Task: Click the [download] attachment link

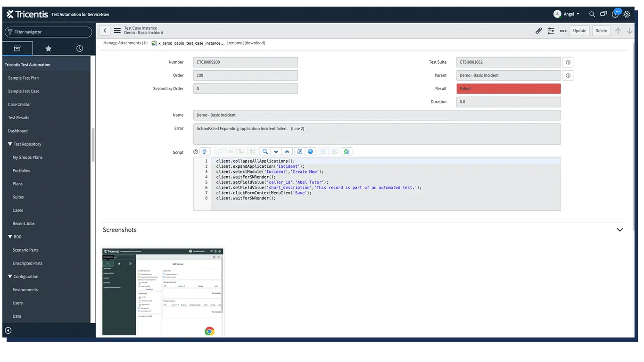Action: (x=255, y=43)
